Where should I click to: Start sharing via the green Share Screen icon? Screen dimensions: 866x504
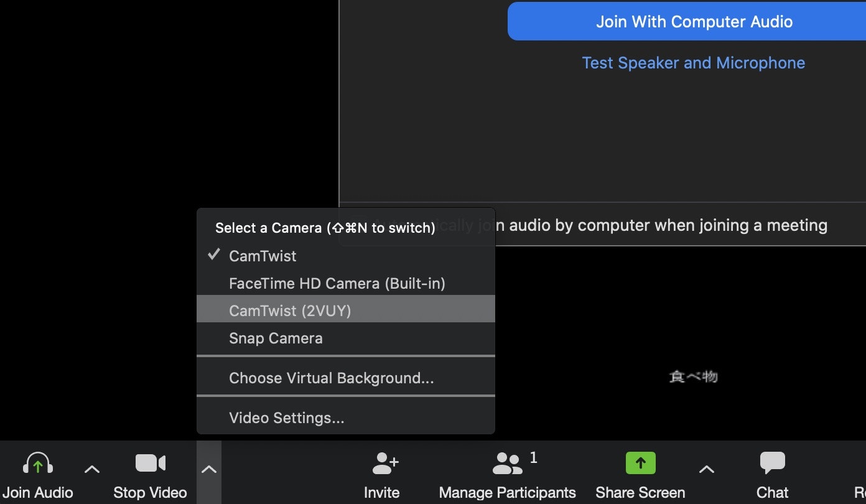coord(640,463)
